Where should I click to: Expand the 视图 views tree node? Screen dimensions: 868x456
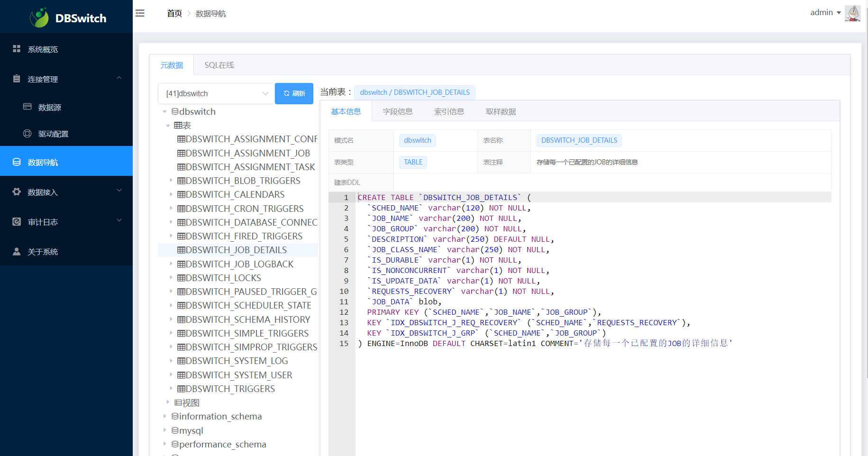(x=168, y=402)
